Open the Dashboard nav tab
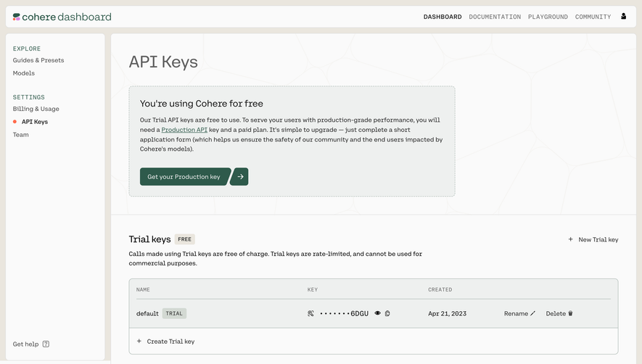The image size is (642, 364). [x=443, y=17]
